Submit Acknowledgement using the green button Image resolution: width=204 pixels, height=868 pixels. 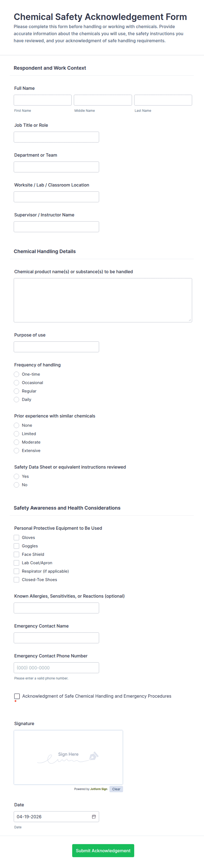tap(103, 850)
